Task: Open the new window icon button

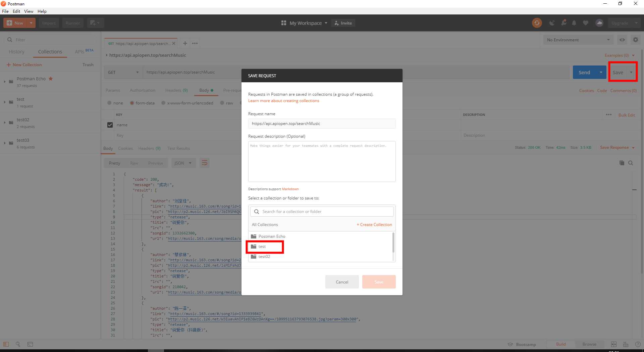Action: point(95,23)
